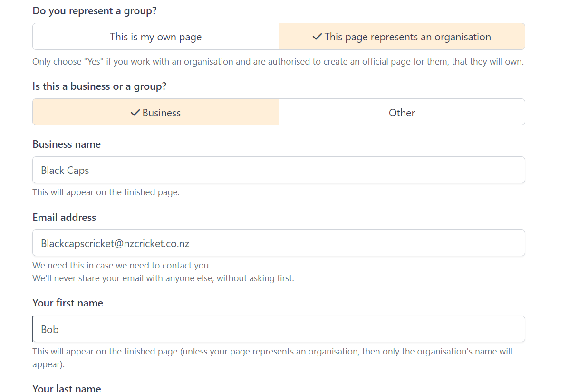Click "We'll never share your email" text
569x392 pixels.
164,278
